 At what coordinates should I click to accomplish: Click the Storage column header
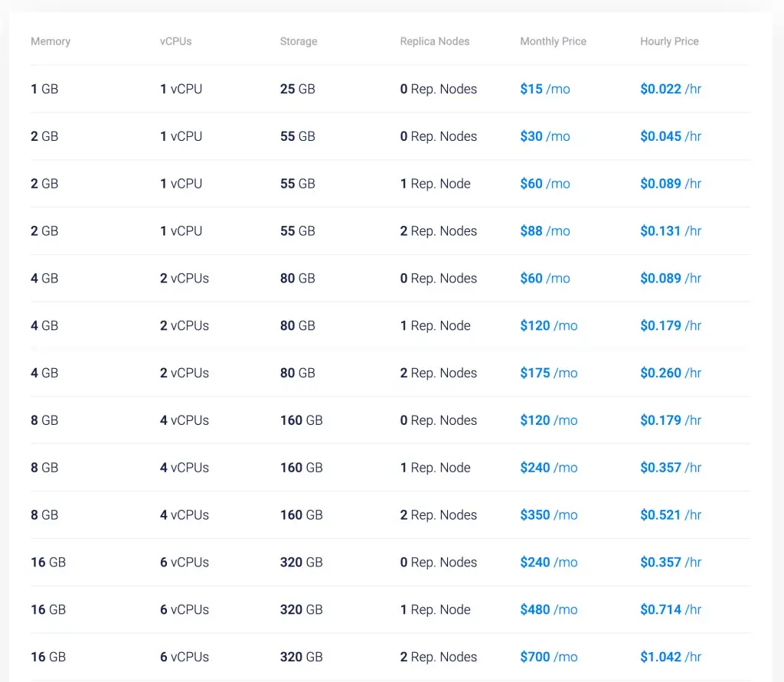click(x=298, y=41)
